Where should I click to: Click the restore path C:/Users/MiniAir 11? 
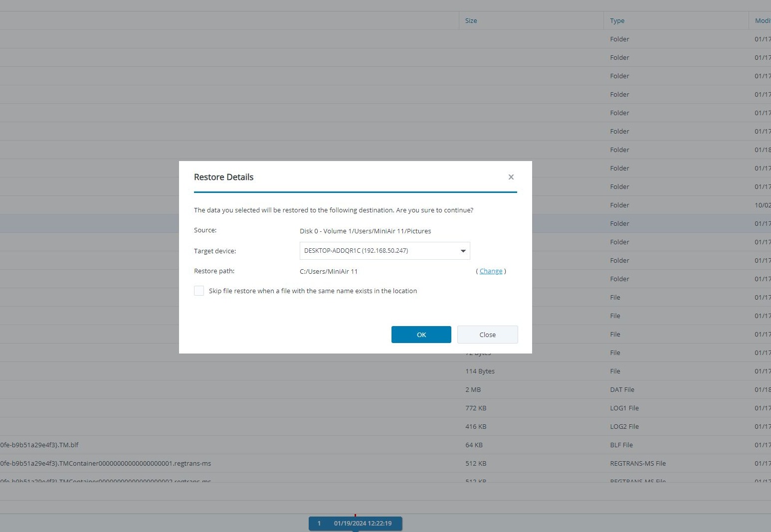(328, 272)
